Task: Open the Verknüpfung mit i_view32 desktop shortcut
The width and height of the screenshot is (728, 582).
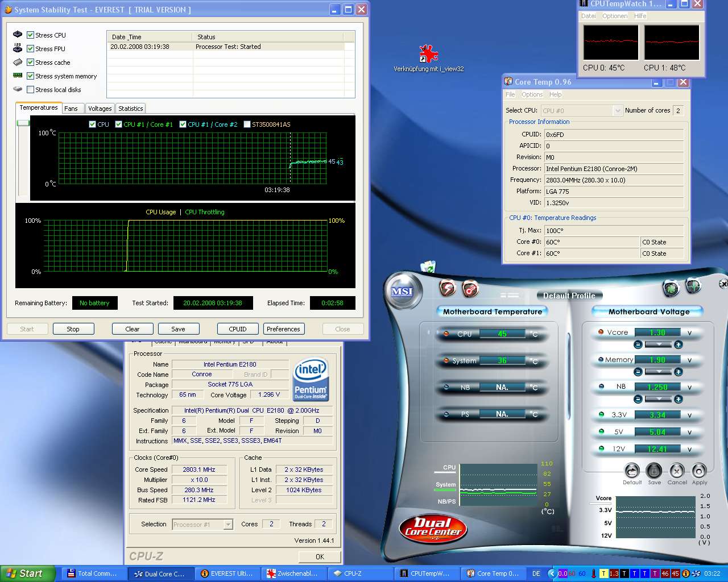Action: (428, 59)
